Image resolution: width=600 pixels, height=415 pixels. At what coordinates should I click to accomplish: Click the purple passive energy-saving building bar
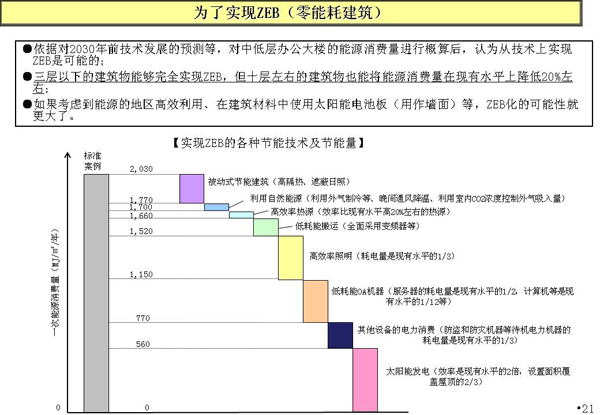[192, 189]
